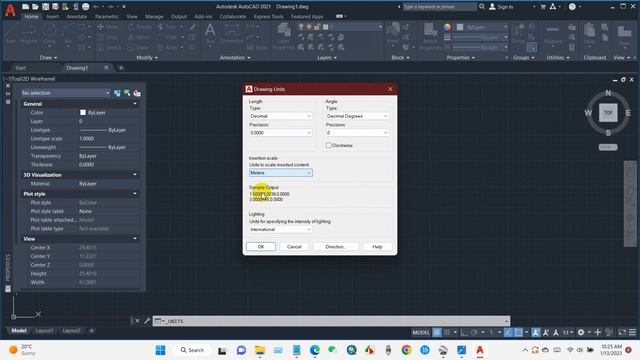
Task: Open File Explorer from the taskbar
Action: (x=260, y=350)
